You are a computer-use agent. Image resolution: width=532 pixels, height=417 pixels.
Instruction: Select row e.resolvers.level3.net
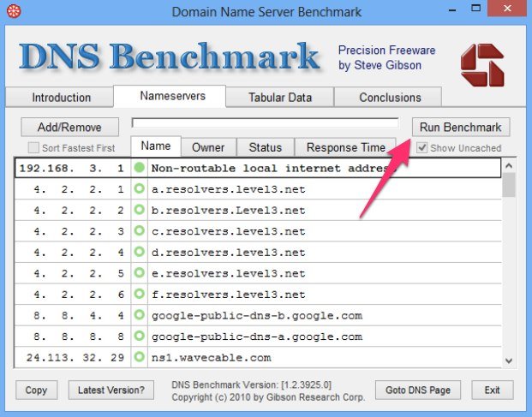tap(258, 273)
